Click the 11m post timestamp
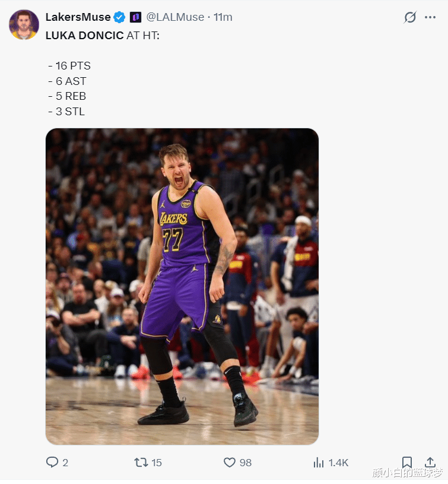Image resolution: width=448 pixels, height=484 pixels. coord(223,17)
